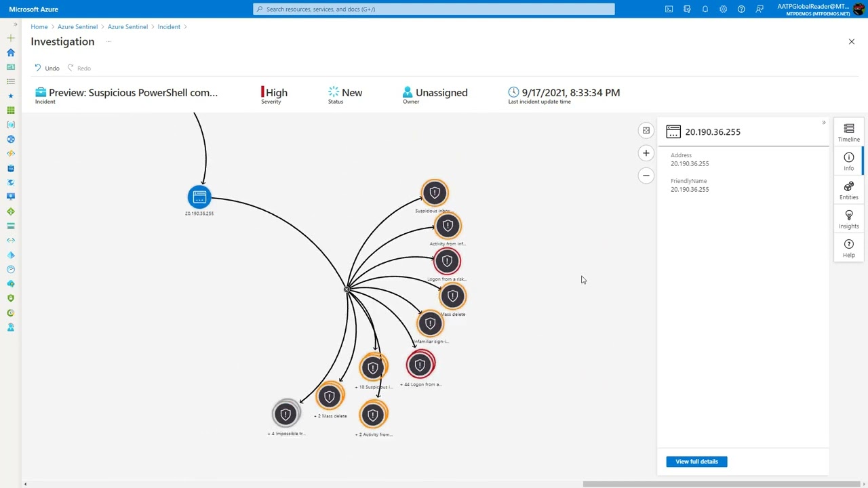The width and height of the screenshot is (868, 488).
Task: Open the AATPGlobalReader account menu
Action: 820,9
